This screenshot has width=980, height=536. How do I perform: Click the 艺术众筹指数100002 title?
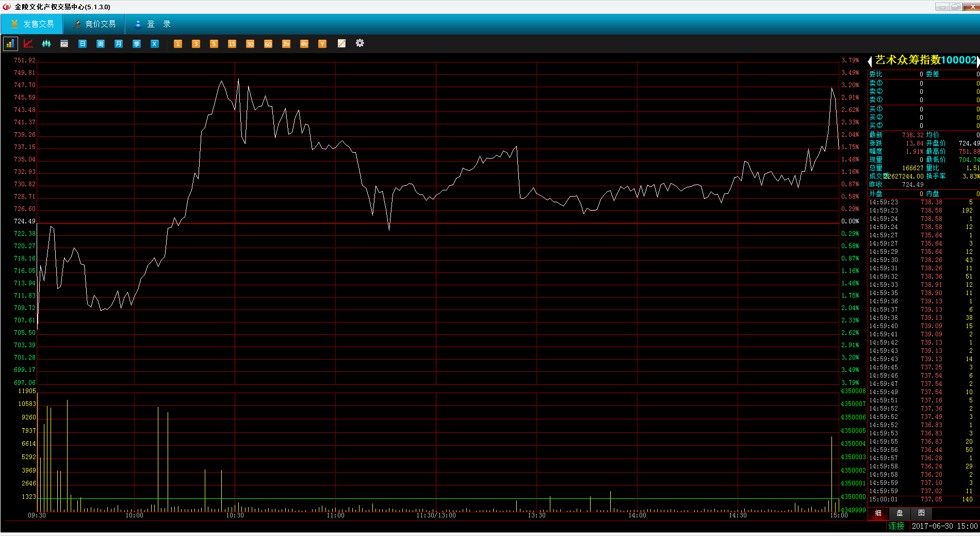pos(926,60)
